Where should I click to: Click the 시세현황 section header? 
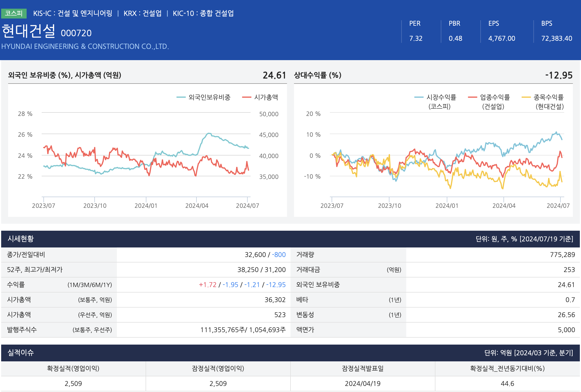pos(21,239)
